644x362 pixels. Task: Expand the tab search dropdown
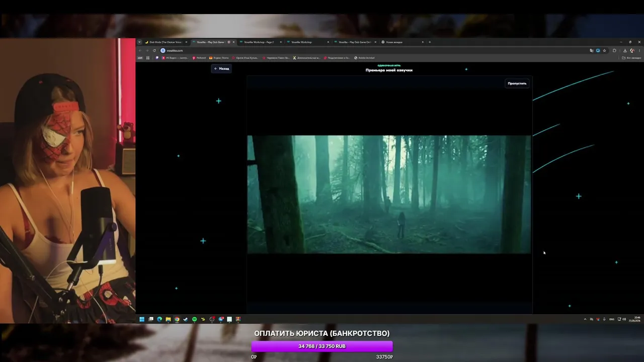(x=139, y=42)
